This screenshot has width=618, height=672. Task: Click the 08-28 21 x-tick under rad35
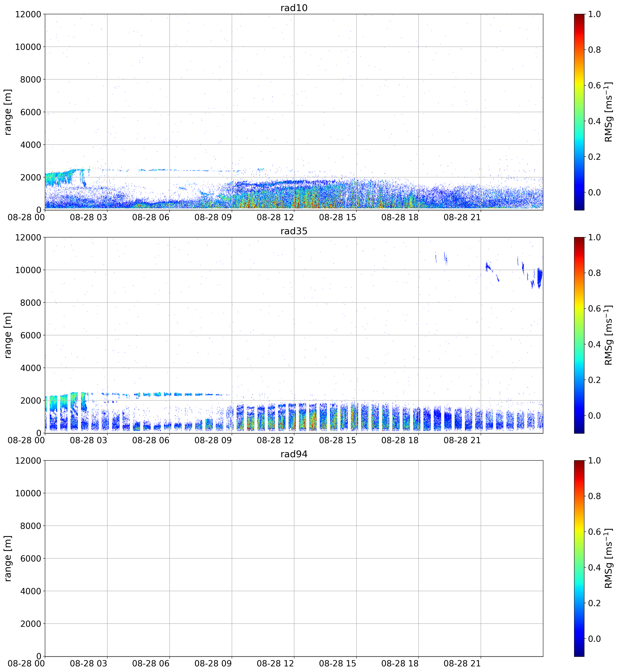pyautogui.click(x=462, y=440)
